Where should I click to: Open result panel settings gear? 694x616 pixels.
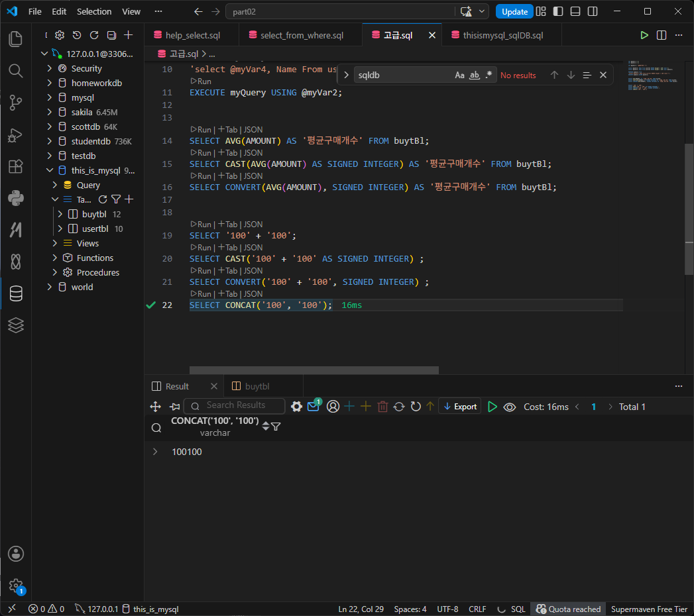[296, 407]
